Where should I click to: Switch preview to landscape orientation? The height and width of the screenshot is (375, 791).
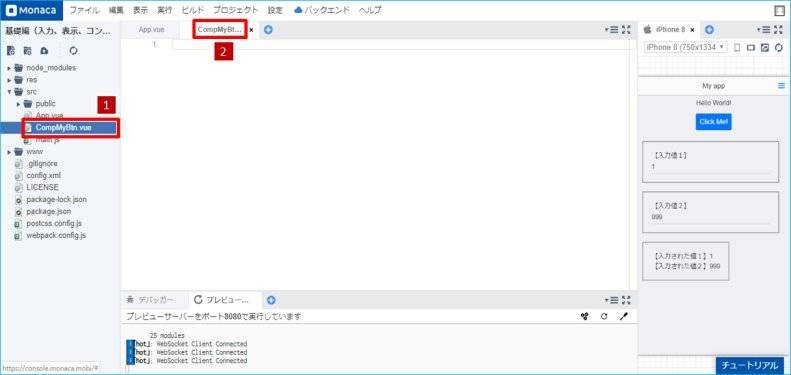click(751, 47)
